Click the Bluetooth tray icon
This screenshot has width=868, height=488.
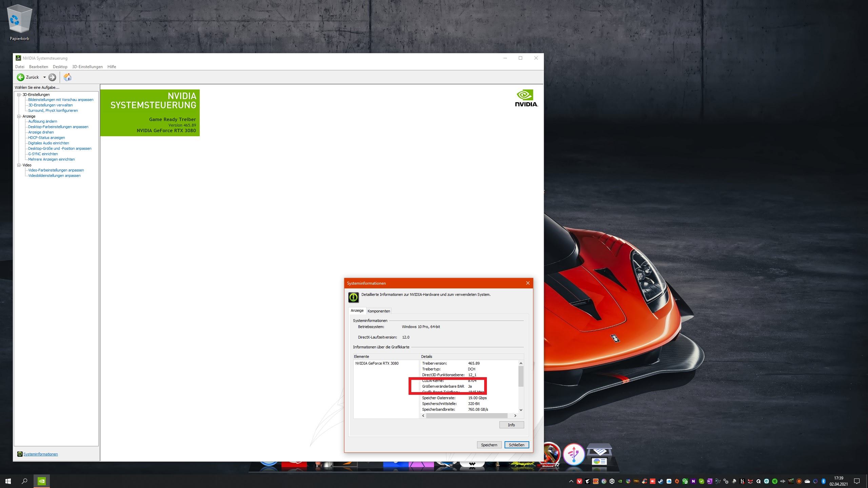pos(824,481)
